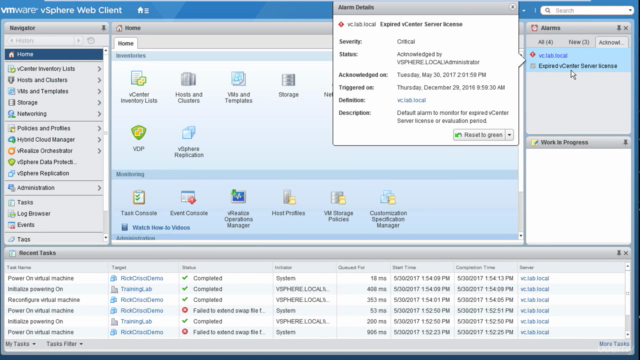Screen dimensions: 640x360
Task: Select Home in the Navigator
Action: coord(54,54)
